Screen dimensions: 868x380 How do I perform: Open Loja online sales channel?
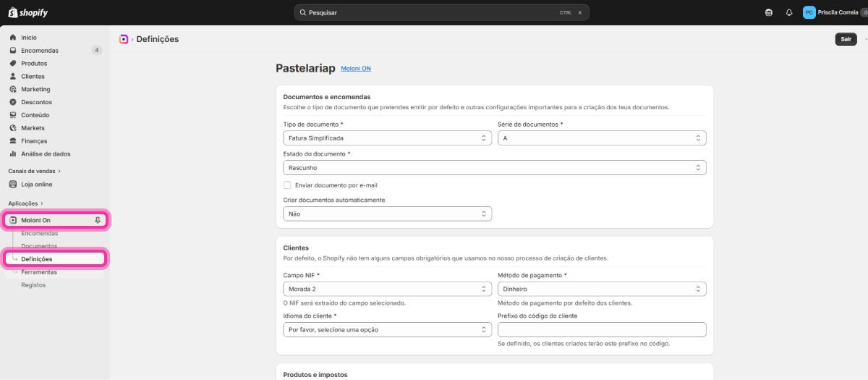point(37,184)
